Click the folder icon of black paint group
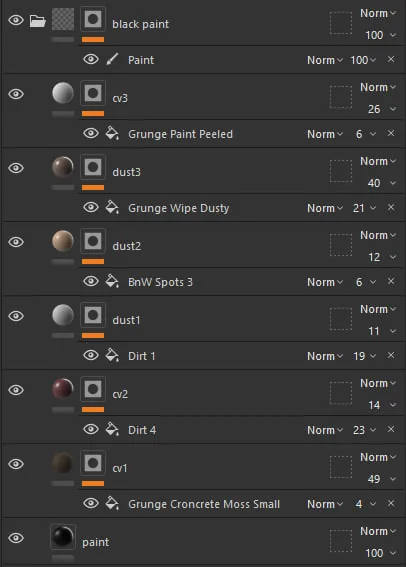This screenshot has width=406, height=567. (38, 21)
